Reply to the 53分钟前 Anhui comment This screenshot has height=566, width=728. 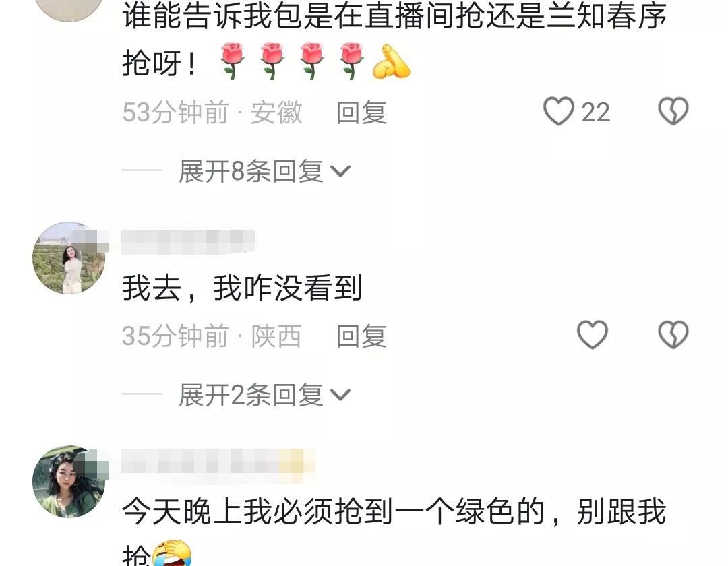point(361,113)
